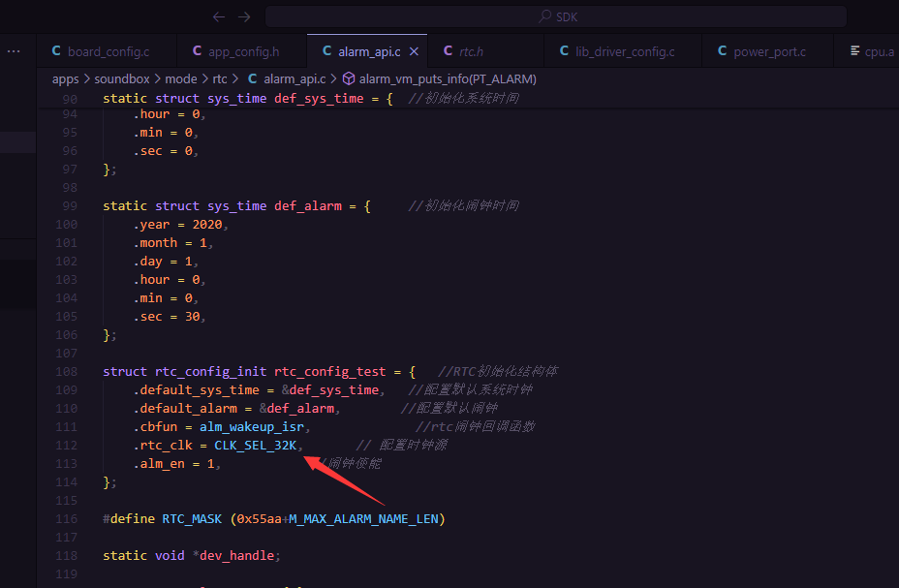Screen dimensions: 899x588
Task: Click line number 99 in the gutter
Action: pyautogui.click(x=70, y=206)
